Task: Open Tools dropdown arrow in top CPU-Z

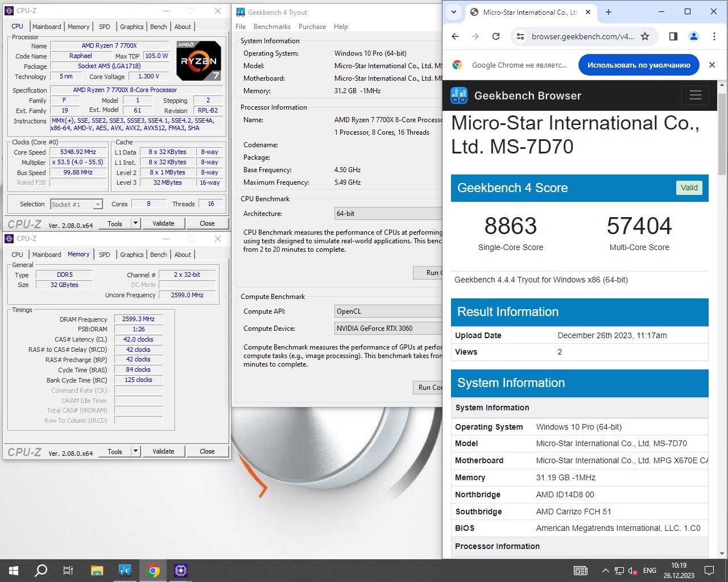Action: [136, 223]
